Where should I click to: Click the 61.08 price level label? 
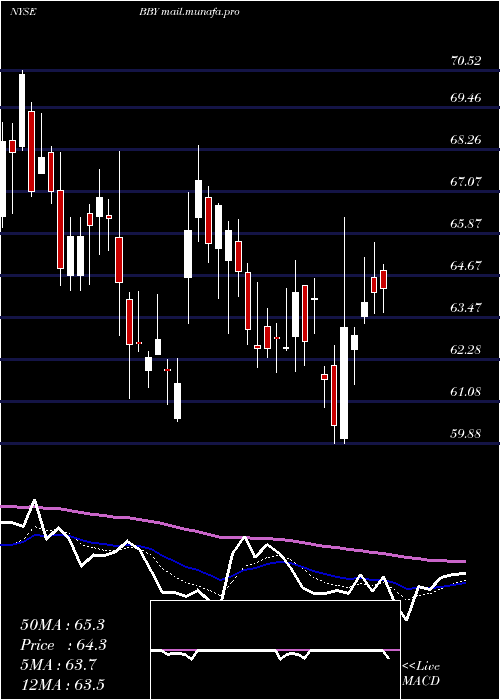click(466, 392)
